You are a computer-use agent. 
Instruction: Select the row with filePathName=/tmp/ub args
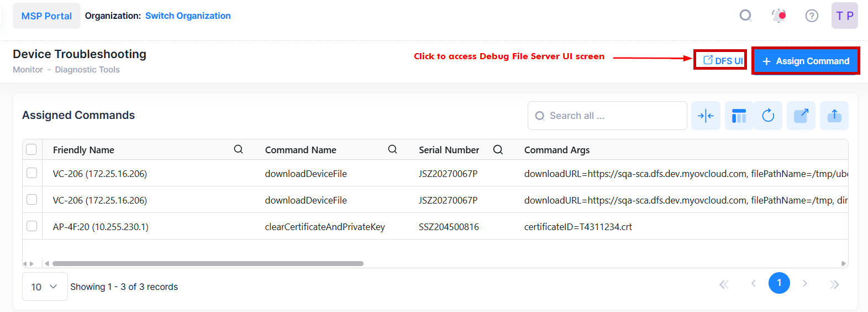(x=31, y=173)
